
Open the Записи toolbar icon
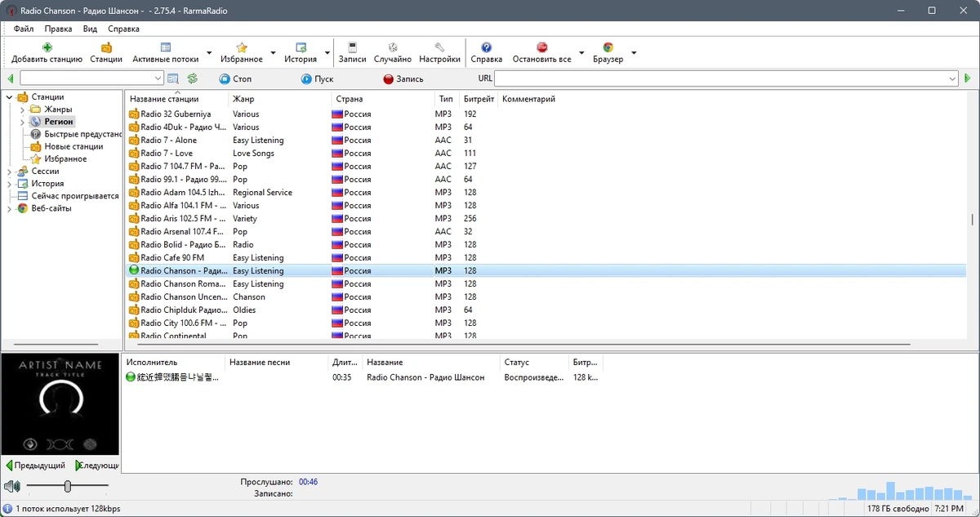[352, 47]
